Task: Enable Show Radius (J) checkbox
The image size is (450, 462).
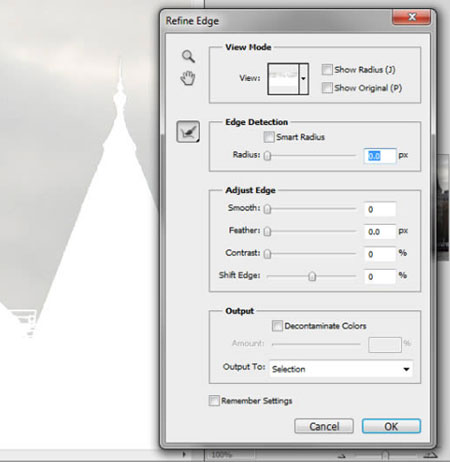Action: click(327, 70)
